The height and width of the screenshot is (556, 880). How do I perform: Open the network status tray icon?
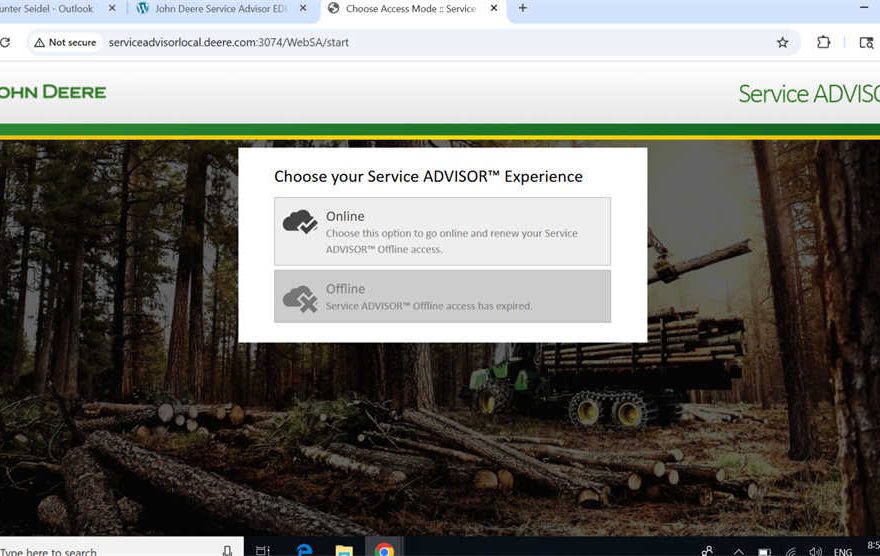791,552
